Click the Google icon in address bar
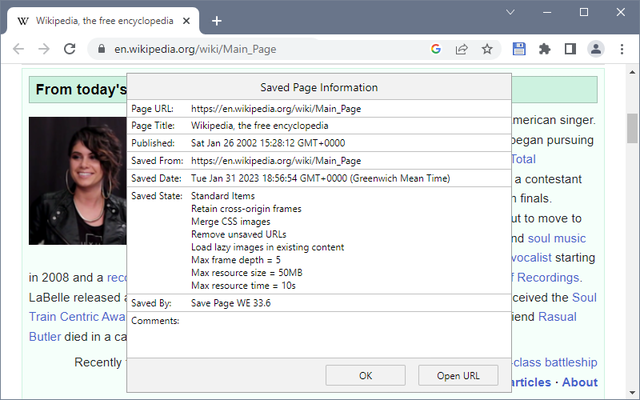Viewport: 640px width, 400px height. [436, 49]
